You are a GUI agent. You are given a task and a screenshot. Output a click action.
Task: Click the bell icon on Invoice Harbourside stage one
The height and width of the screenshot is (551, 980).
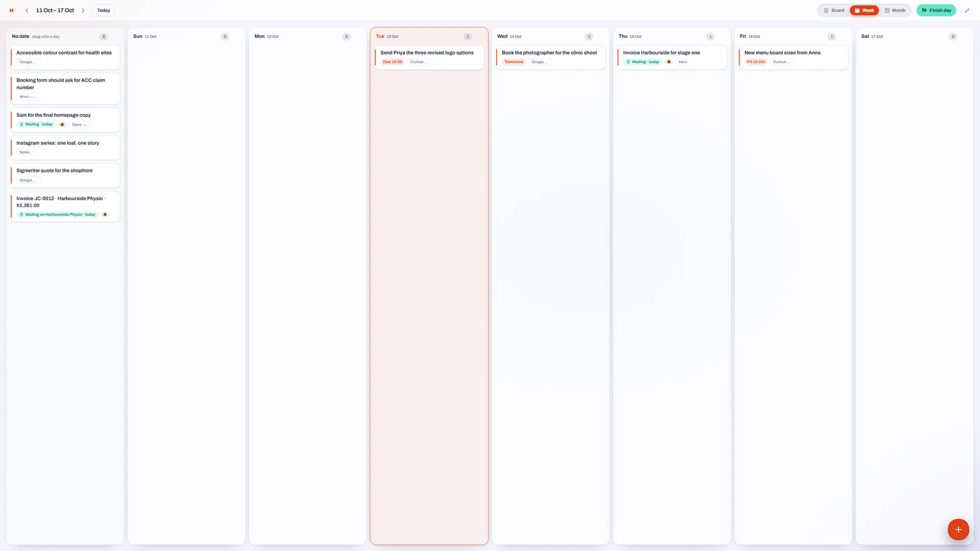(x=669, y=62)
